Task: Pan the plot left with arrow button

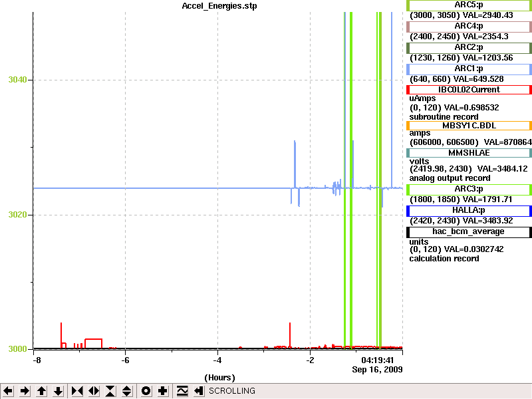Action: 8,391
